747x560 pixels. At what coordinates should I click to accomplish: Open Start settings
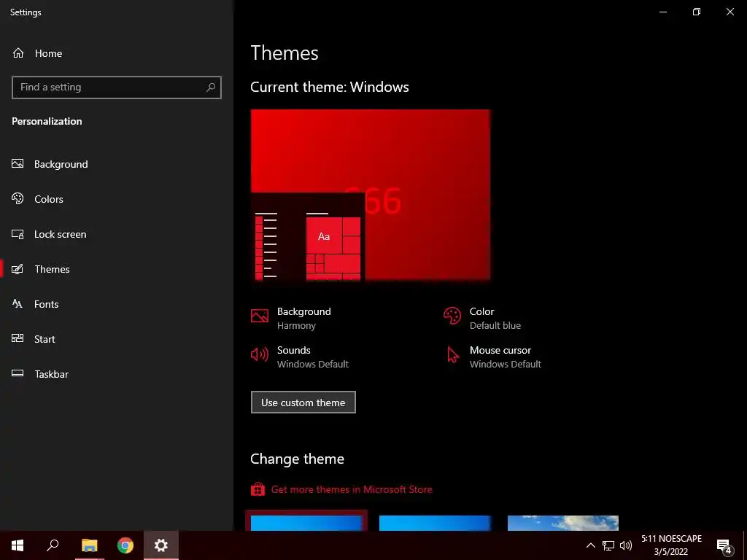(x=117, y=339)
